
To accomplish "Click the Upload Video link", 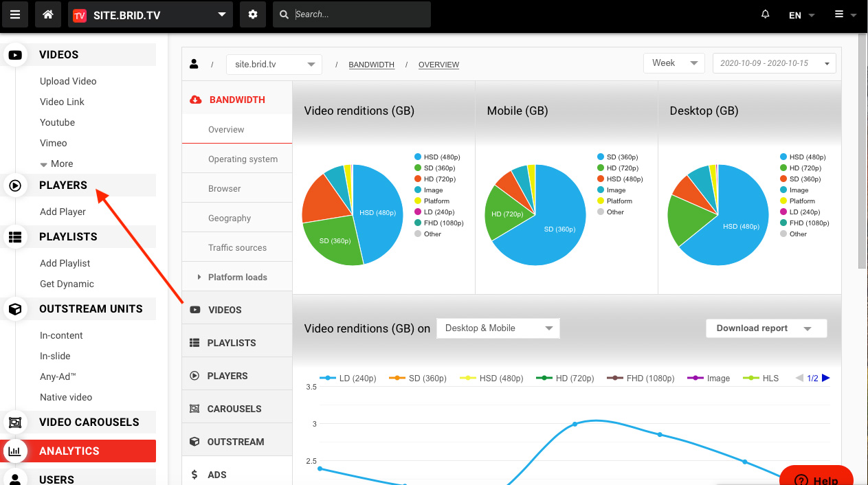I will point(68,81).
